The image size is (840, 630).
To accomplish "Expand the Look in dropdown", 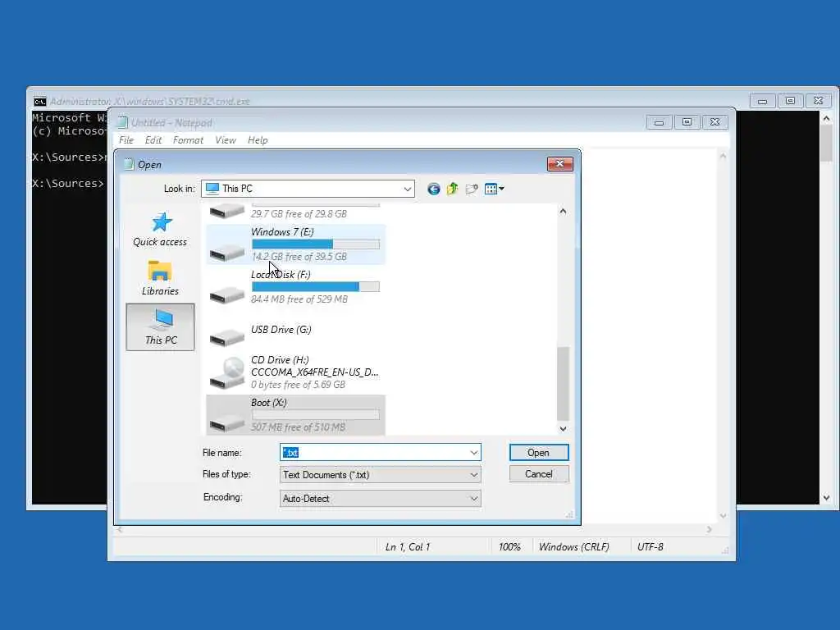I will click(407, 189).
